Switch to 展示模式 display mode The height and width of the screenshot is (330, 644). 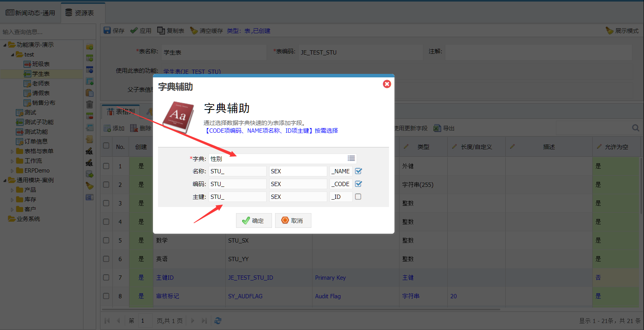click(x=622, y=31)
